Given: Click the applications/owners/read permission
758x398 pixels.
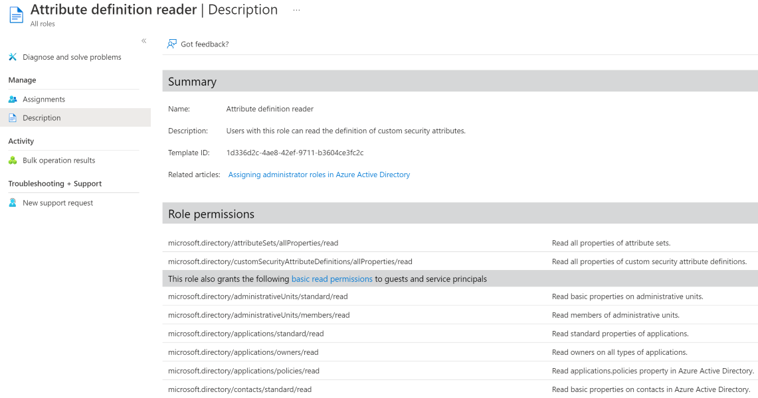Looking at the screenshot, I should (243, 353).
